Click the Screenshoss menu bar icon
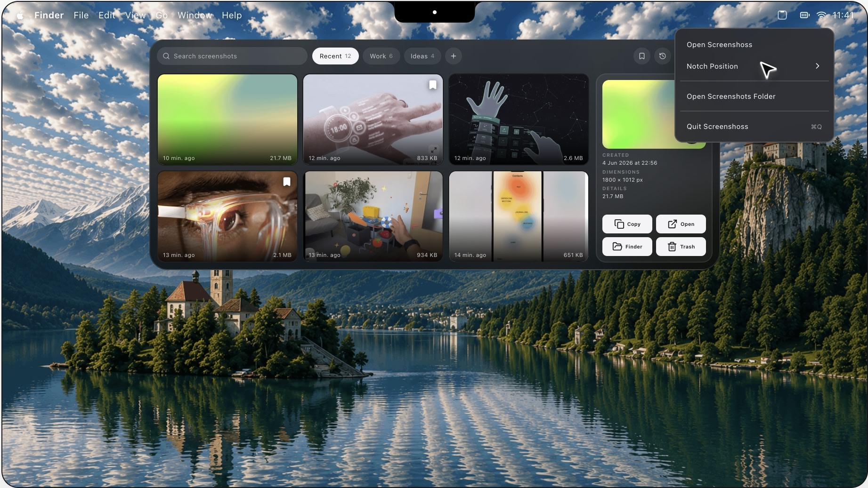 (x=782, y=15)
